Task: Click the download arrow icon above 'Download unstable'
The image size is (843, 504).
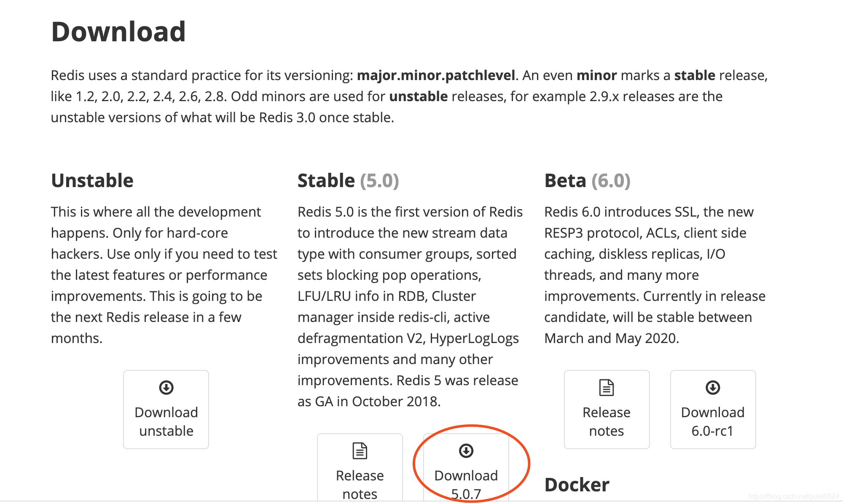Action: coord(166,387)
